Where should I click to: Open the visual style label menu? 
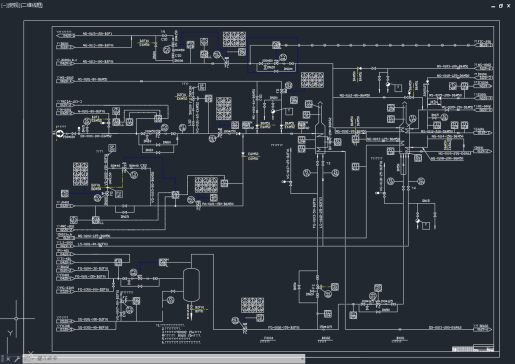point(32,5)
